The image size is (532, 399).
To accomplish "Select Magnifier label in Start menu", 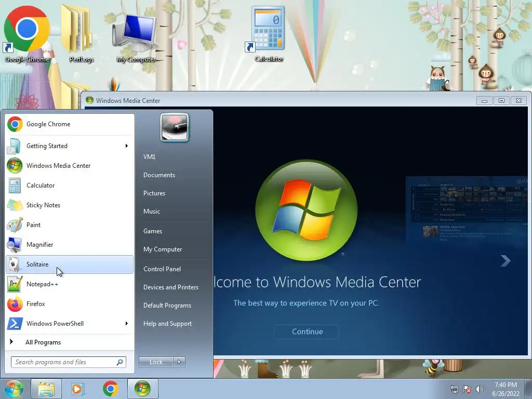I will pyautogui.click(x=39, y=245).
